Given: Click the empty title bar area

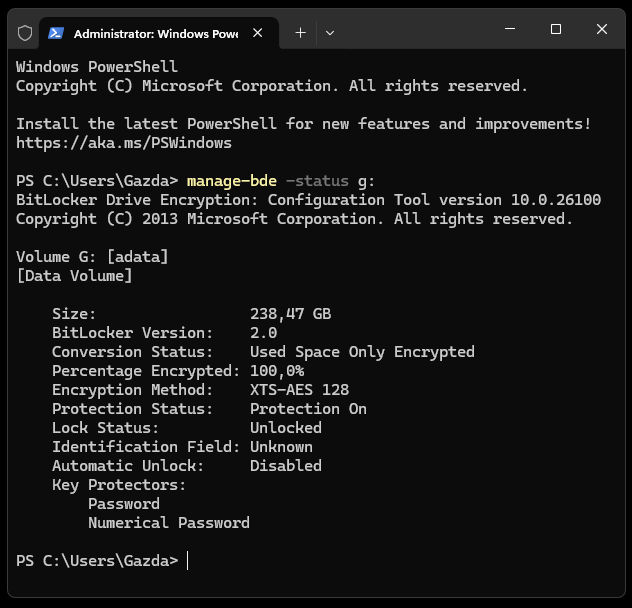Looking at the screenshot, I should click(415, 31).
